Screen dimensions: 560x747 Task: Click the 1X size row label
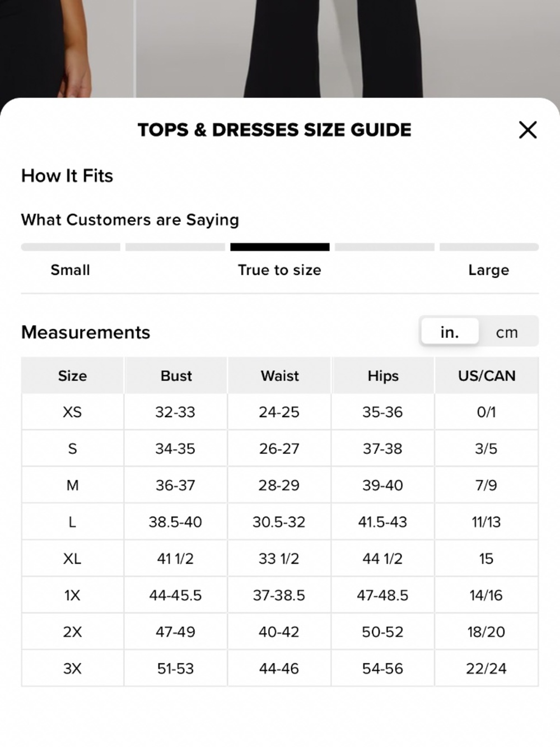(x=72, y=595)
